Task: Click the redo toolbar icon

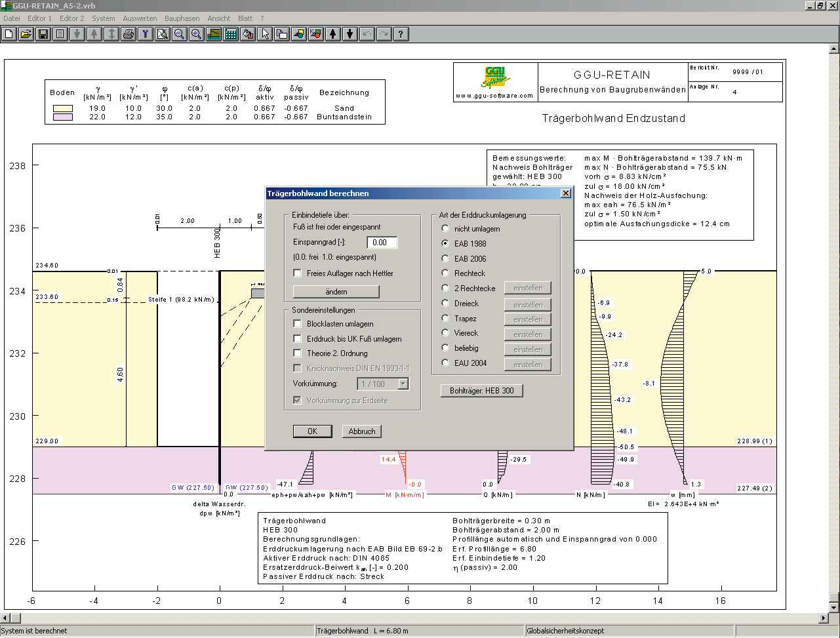Action: click(x=384, y=34)
